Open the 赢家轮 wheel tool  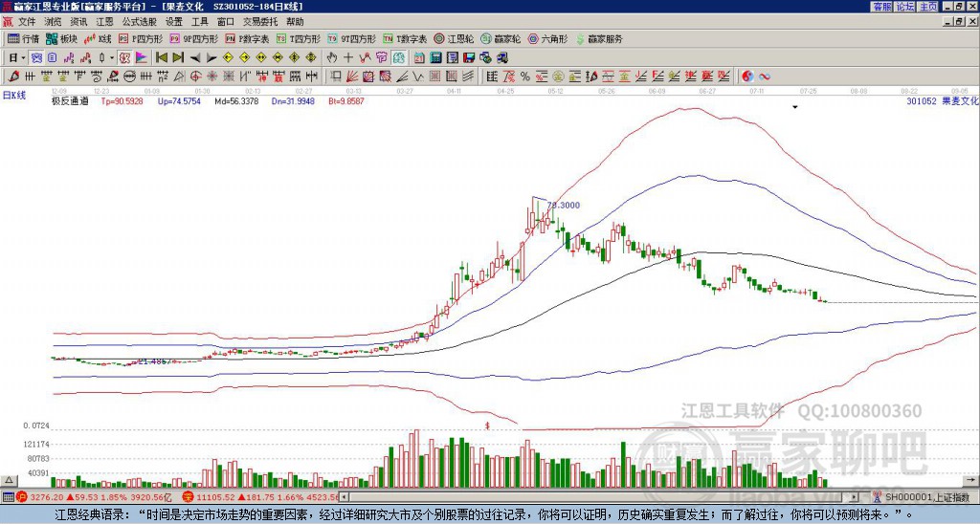[501, 38]
